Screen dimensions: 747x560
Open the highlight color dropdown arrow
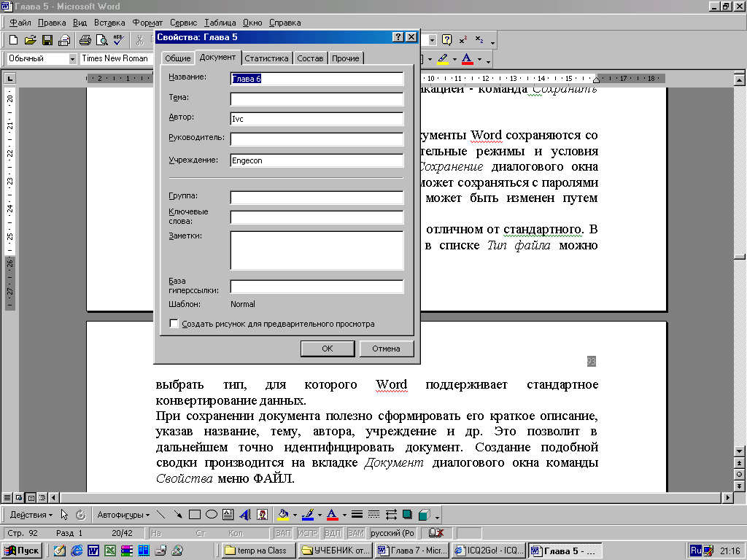[454, 60]
